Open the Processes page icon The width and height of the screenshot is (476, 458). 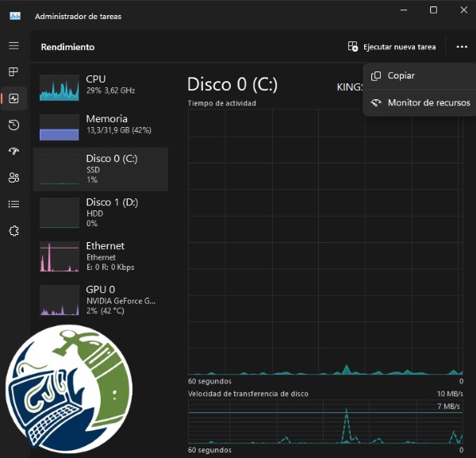(x=13, y=72)
